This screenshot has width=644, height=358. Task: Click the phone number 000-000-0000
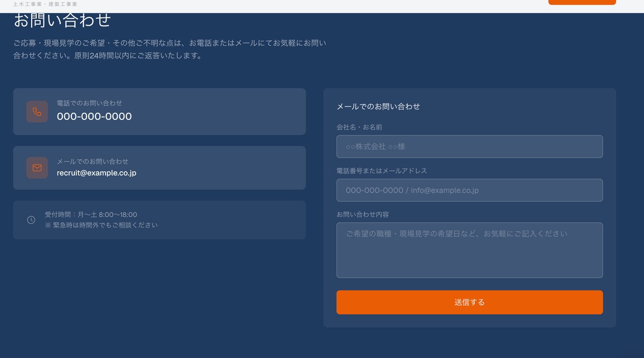[94, 117]
